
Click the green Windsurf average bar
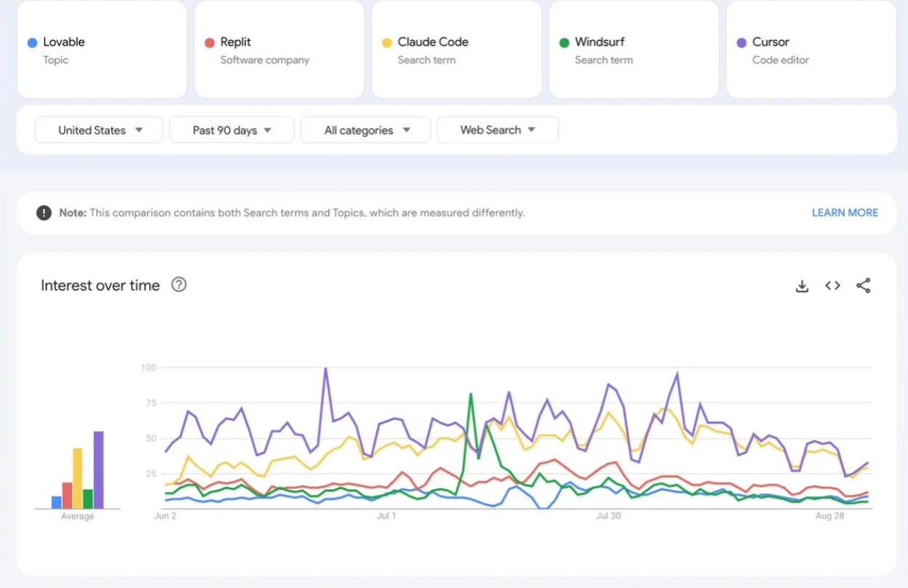[88, 499]
